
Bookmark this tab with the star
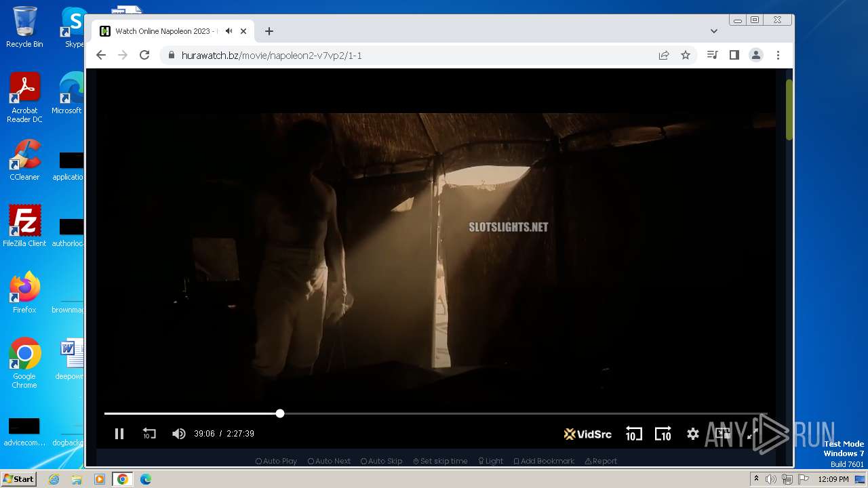[x=686, y=56]
